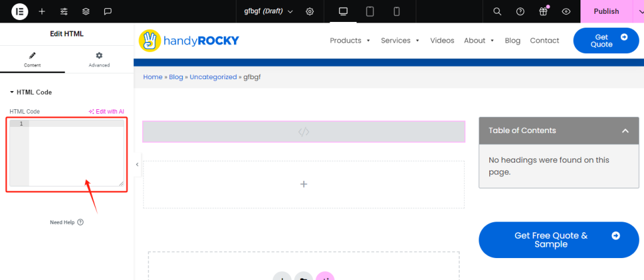The width and height of the screenshot is (644, 280).
Task: Open the Products menu
Action: [x=350, y=41]
